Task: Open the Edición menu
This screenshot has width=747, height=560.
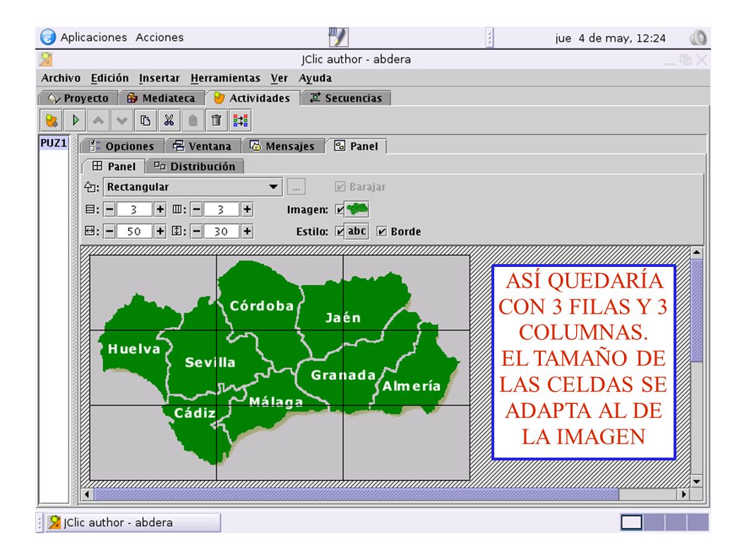Action: click(x=109, y=78)
